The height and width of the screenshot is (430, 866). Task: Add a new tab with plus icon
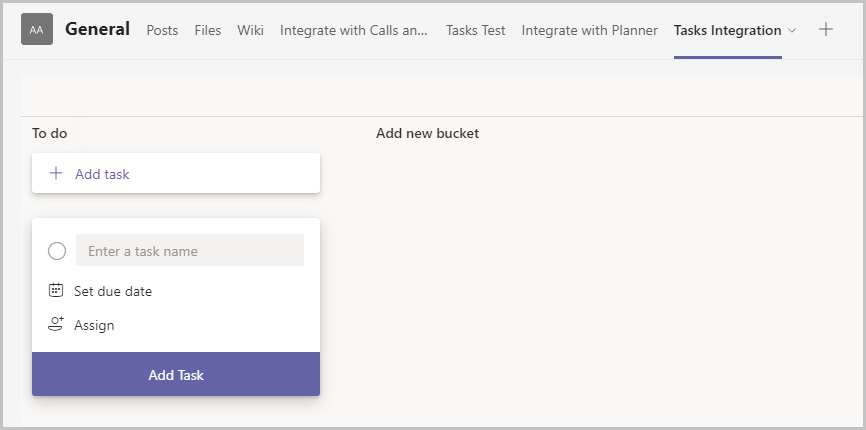[x=826, y=29]
